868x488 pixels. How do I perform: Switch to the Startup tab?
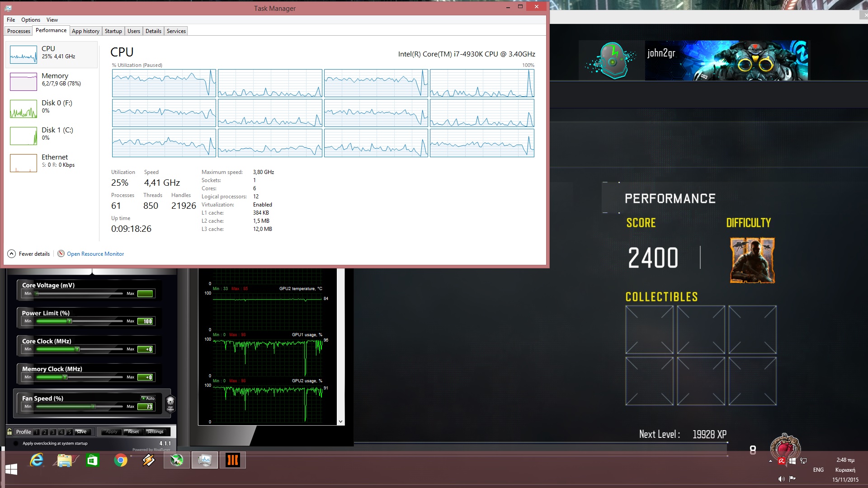coord(113,31)
